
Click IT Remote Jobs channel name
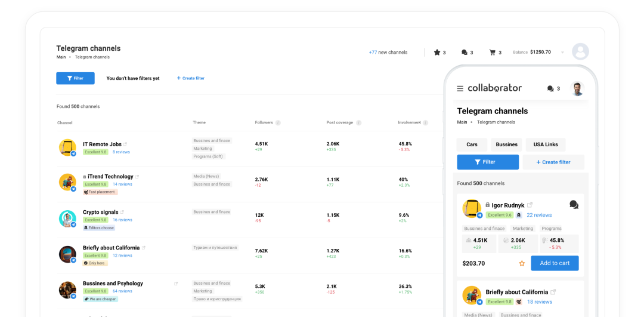click(103, 144)
